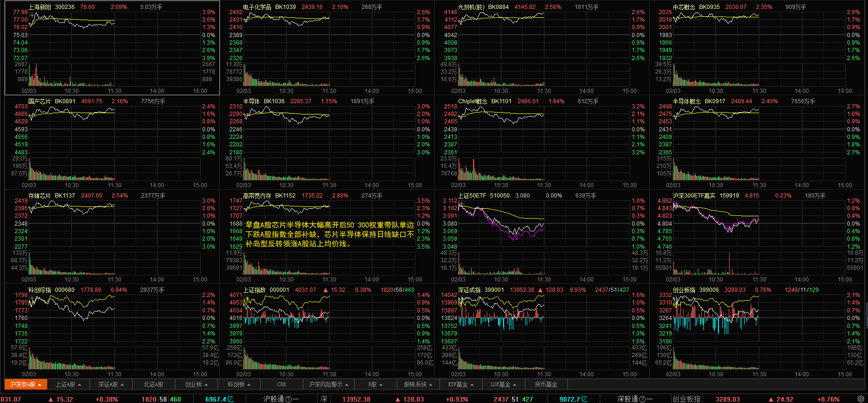Click the 深股通 label in status bar
This screenshot has width=868, height=403.
tap(628, 399)
